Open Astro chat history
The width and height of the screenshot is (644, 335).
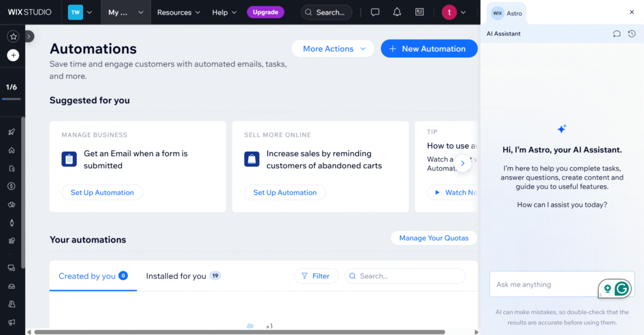631,33
